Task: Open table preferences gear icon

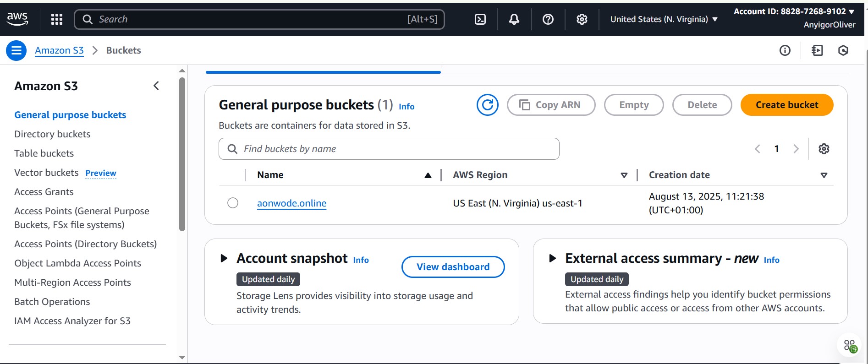Action: (x=824, y=149)
